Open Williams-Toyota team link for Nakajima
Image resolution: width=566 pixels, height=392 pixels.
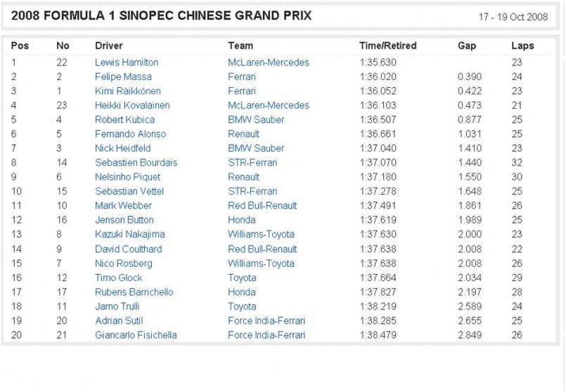click(x=261, y=235)
